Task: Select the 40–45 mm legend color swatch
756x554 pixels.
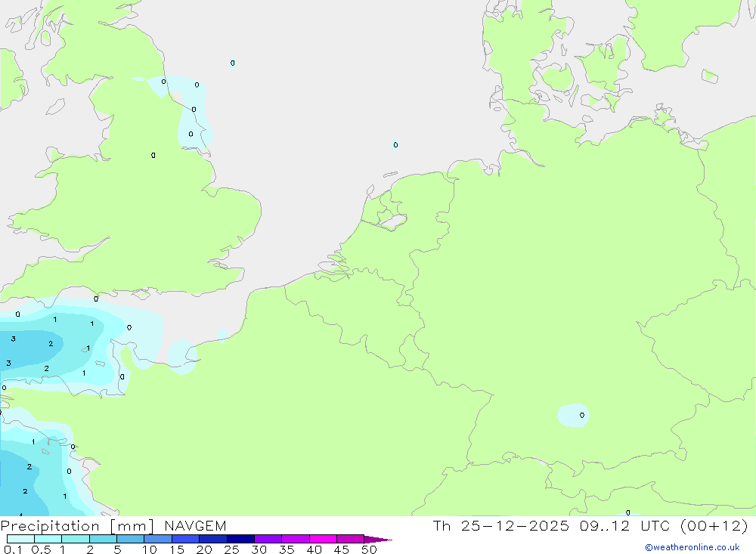Action: click(323, 539)
